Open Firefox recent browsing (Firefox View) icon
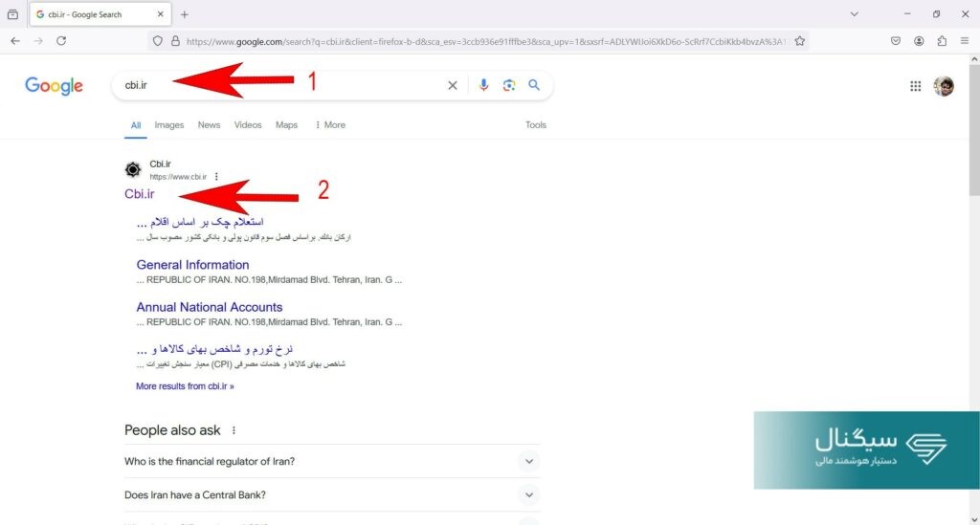The height and width of the screenshot is (525, 980). click(x=12, y=13)
